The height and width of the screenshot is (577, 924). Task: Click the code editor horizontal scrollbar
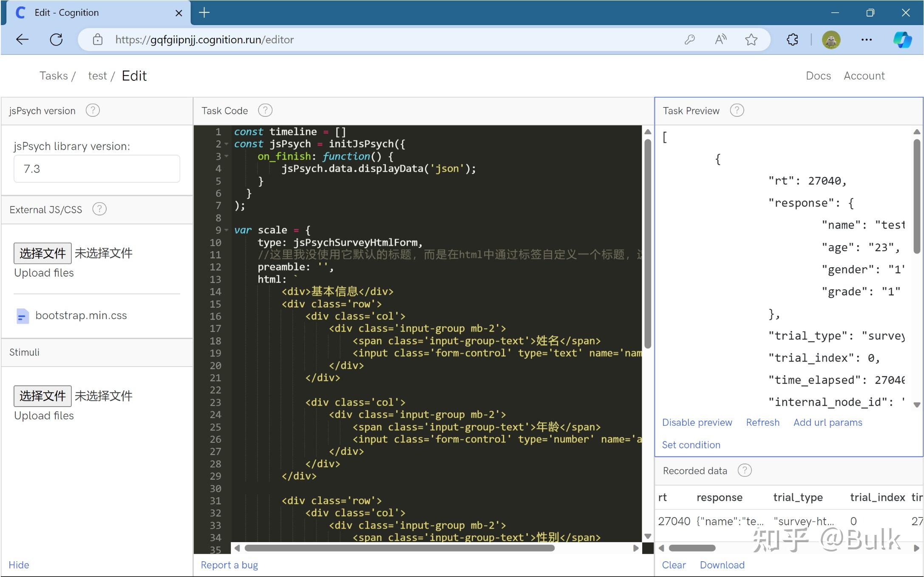pyautogui.click(x=400, y=548)
